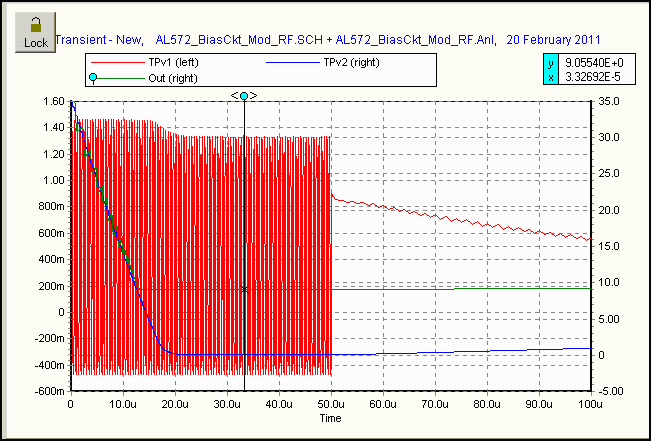Click the 10.0u time axis tick
Screen dimensions: 651x441
click(x=123, y=404)
